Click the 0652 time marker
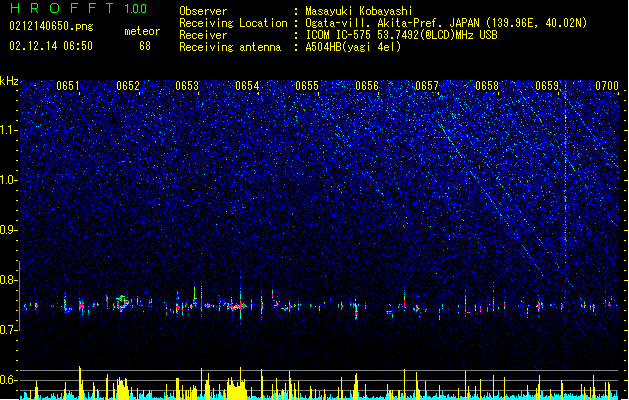This screenshot has width=629, height=400. [128, 86]
